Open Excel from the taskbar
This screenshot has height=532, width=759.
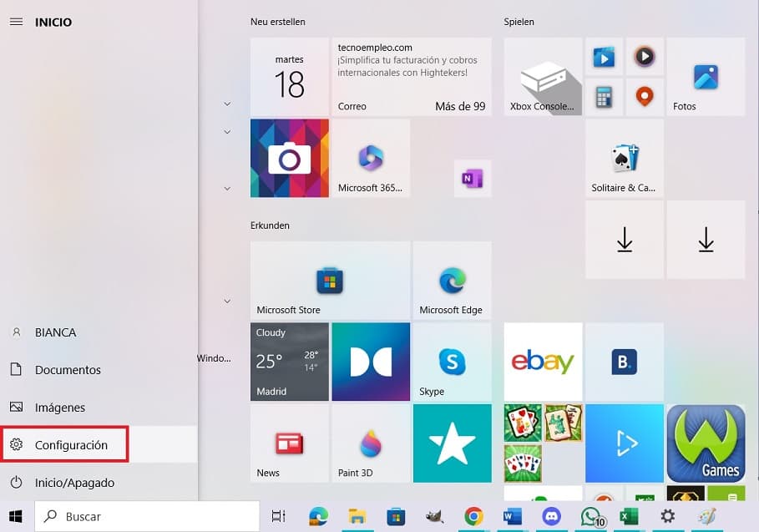pyautogui.click(x=628, y=516)
